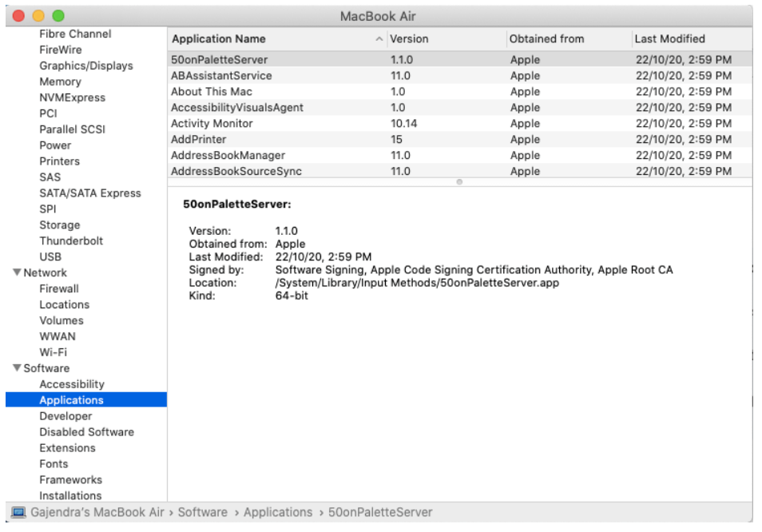Open the Printers section in the sidebar
The image size is (762, 532).
[x=59, y=161]
